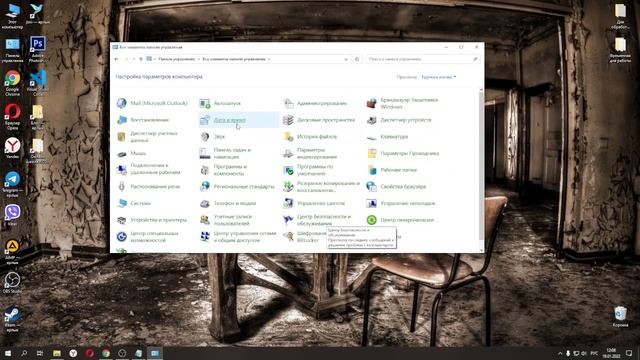Open Диспетчер устройств (Device Manager)
640x360 pixels.
399,120
